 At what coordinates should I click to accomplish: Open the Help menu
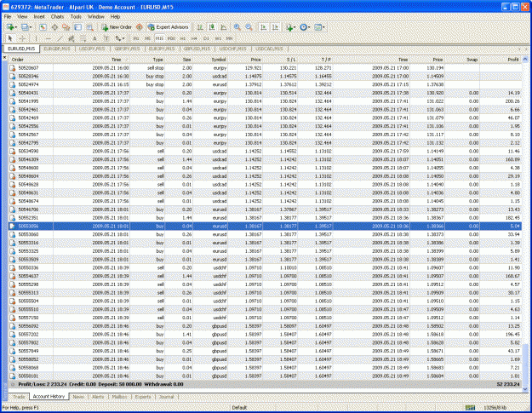click(115, 16)
